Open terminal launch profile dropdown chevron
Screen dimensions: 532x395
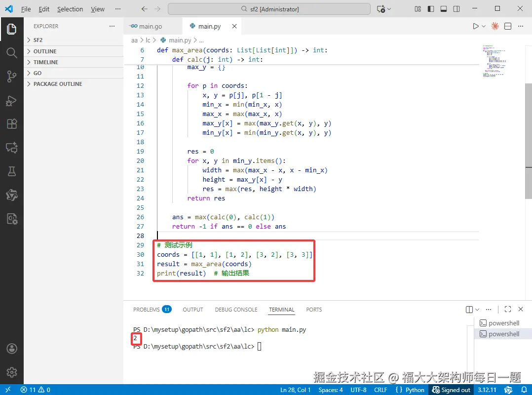tap(477, 310)
